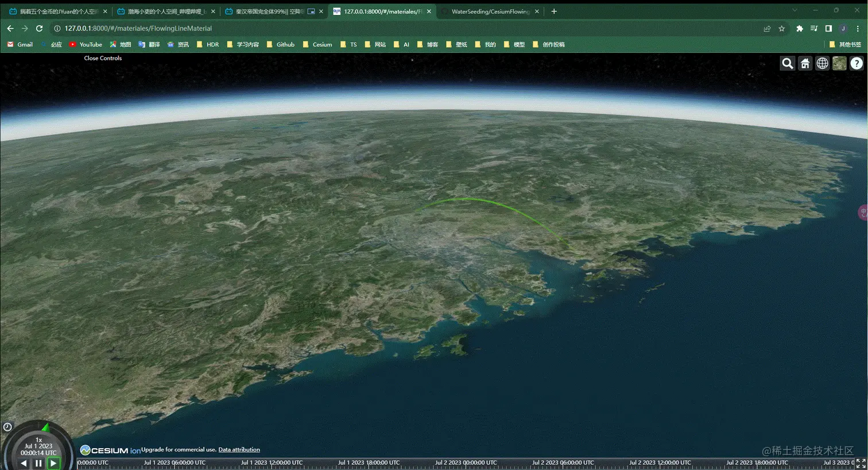868x470 pixels.
Task: Click the site information icon in address bar
Action: [x=57, y=28]
